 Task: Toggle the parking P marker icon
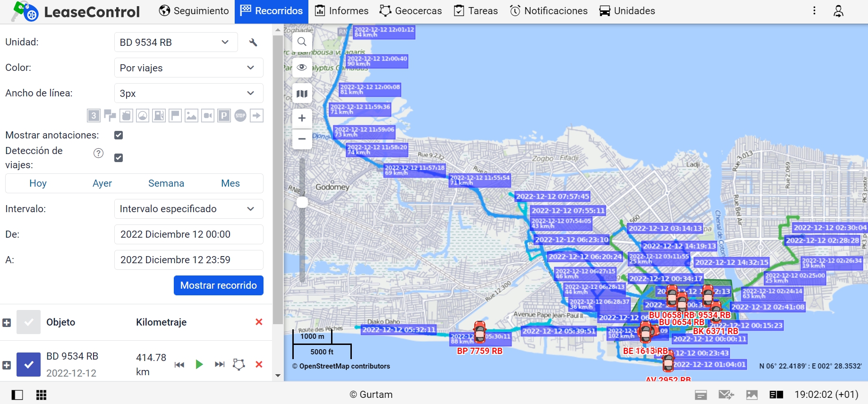coord(224,115)
